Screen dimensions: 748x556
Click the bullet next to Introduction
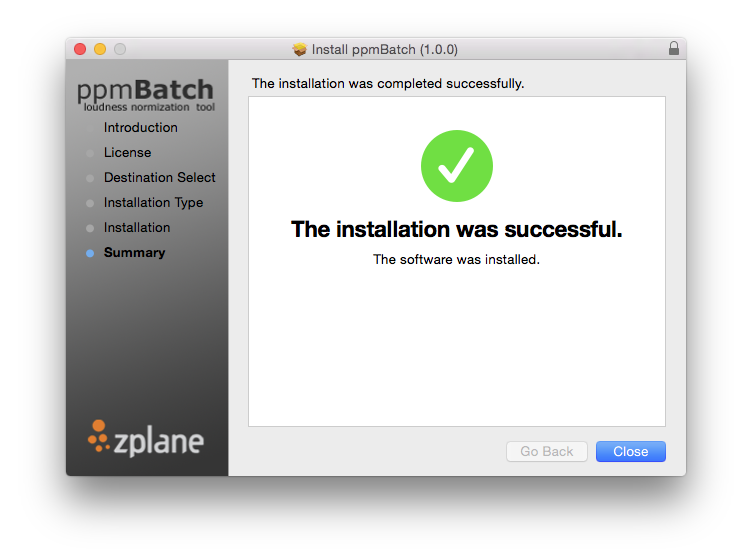90,128
